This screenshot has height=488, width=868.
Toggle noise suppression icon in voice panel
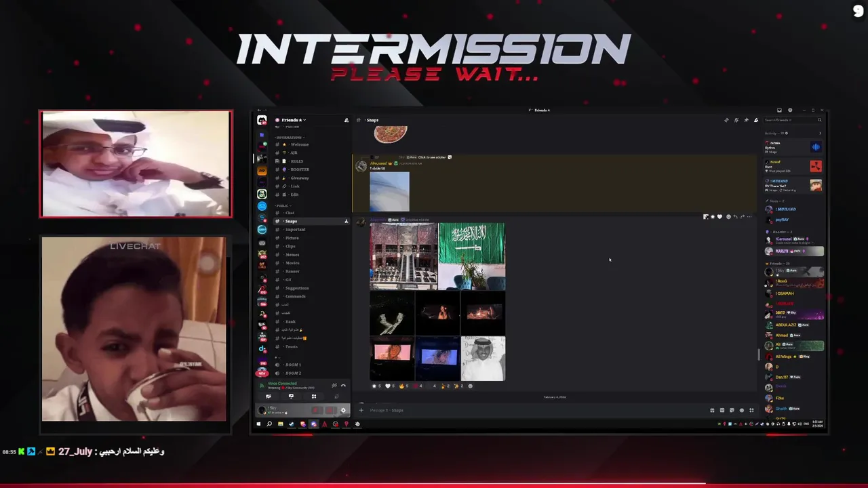coord(334,385)
